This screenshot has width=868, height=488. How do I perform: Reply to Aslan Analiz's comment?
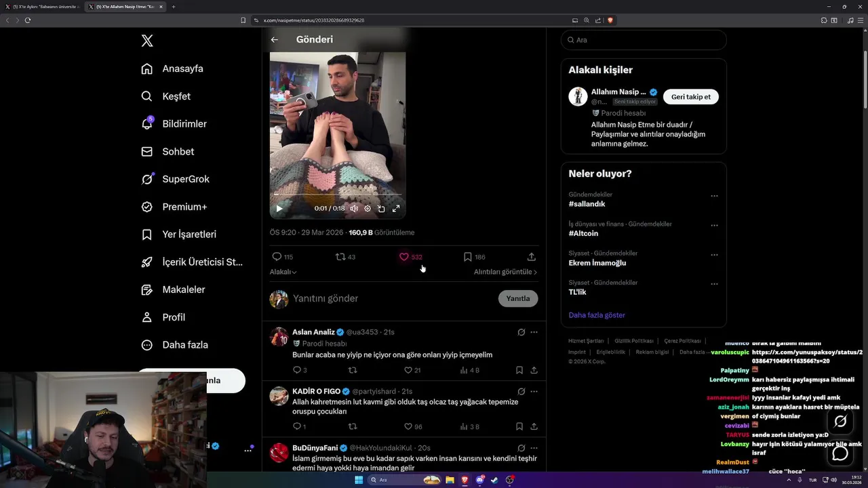(x=299, y=371)
